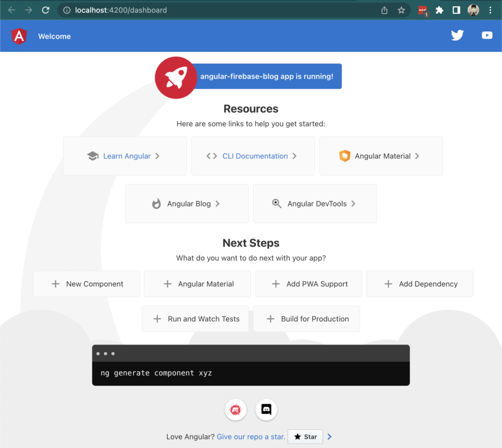
Task: Select the Welcome item in the navigation bar
Action: (54, 36)
